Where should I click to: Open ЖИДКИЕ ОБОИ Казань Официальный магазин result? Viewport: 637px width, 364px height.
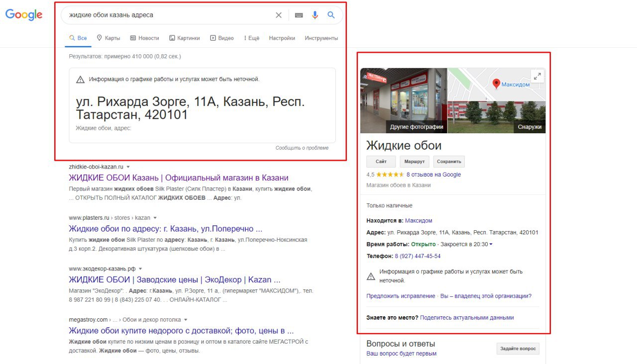coord(179,178)
